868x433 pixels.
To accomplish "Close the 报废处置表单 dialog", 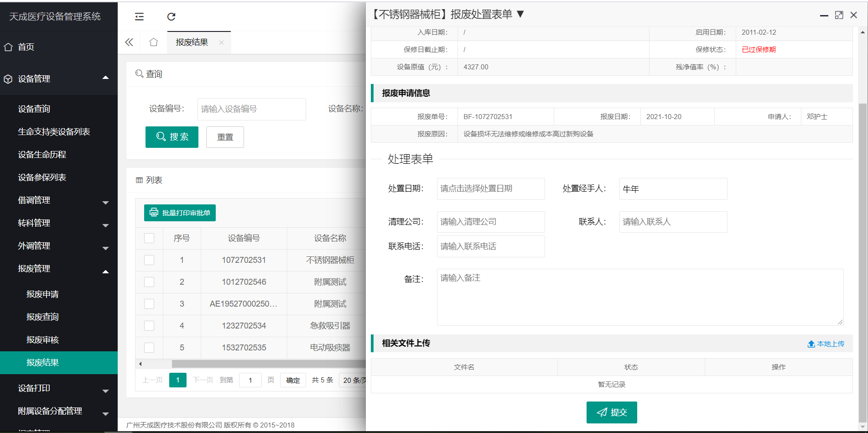I will point(854,15).
